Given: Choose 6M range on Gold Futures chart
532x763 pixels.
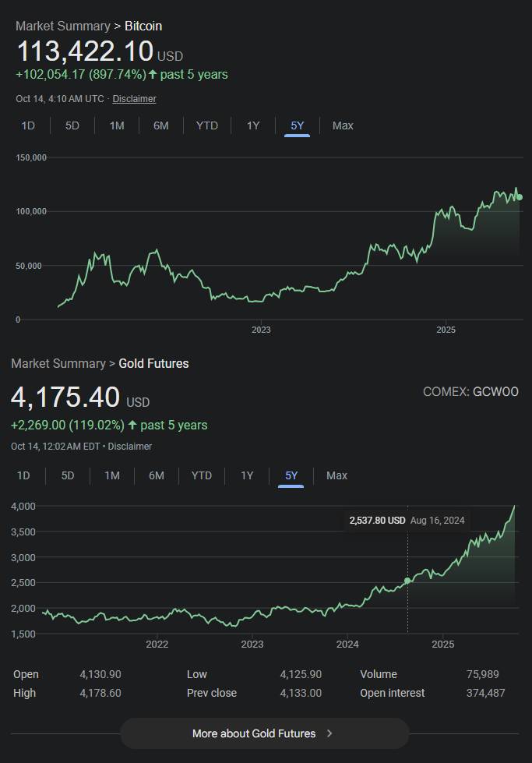Looking at the screenshot, I should [157, 475].
